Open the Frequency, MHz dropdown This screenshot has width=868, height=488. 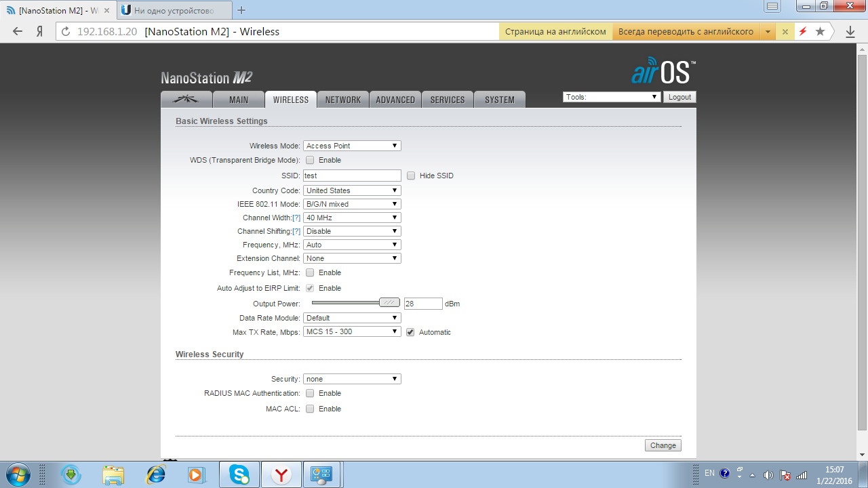tap(352, 245)
